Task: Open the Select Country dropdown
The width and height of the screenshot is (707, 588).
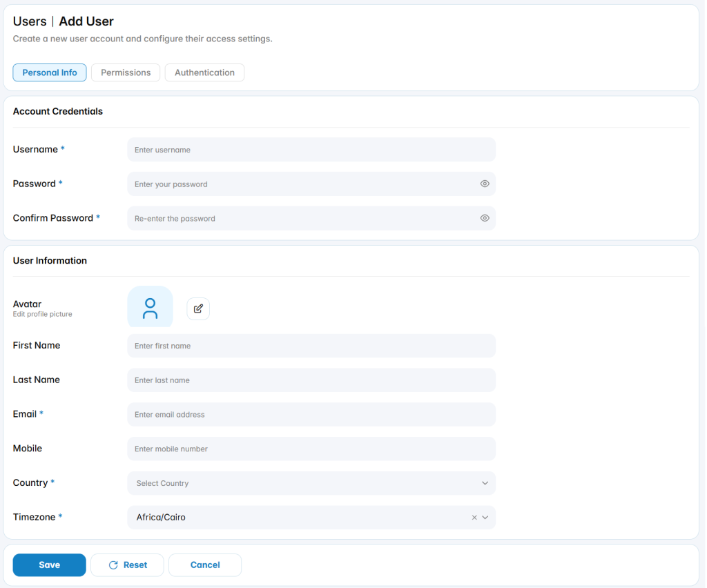Action: pos(311,484)
